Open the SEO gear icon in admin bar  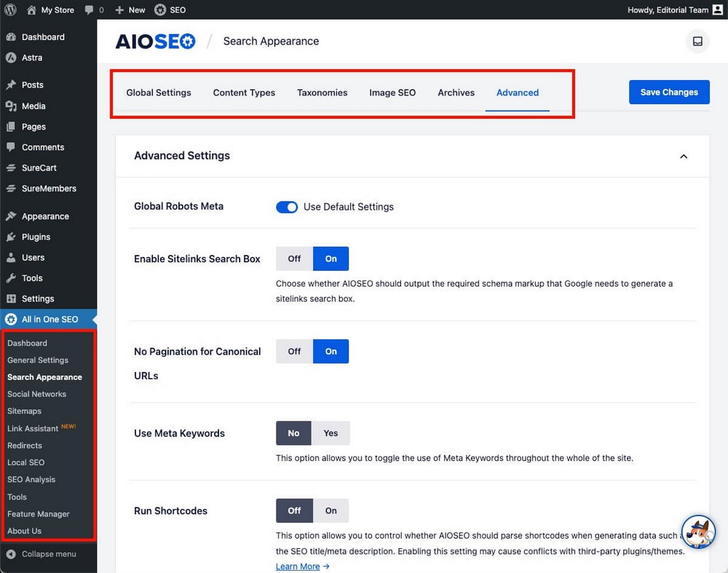pyautogui.click(x=160, y=9)
